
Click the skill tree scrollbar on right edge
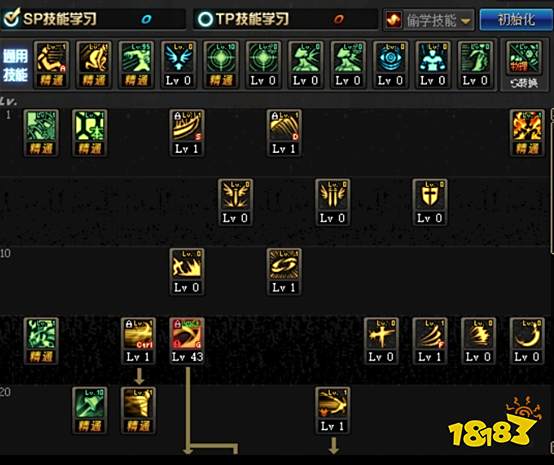pyautogui.click(x=552, y=182)
